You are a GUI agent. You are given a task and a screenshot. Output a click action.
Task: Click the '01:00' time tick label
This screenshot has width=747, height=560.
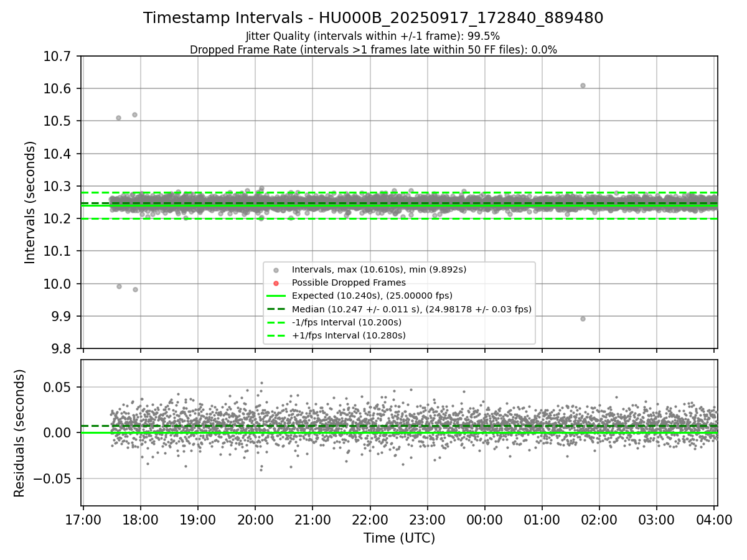tap(542, 518)
